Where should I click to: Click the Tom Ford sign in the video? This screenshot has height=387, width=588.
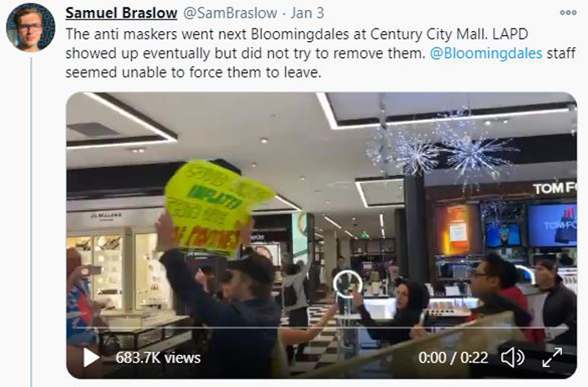[555, 188]
